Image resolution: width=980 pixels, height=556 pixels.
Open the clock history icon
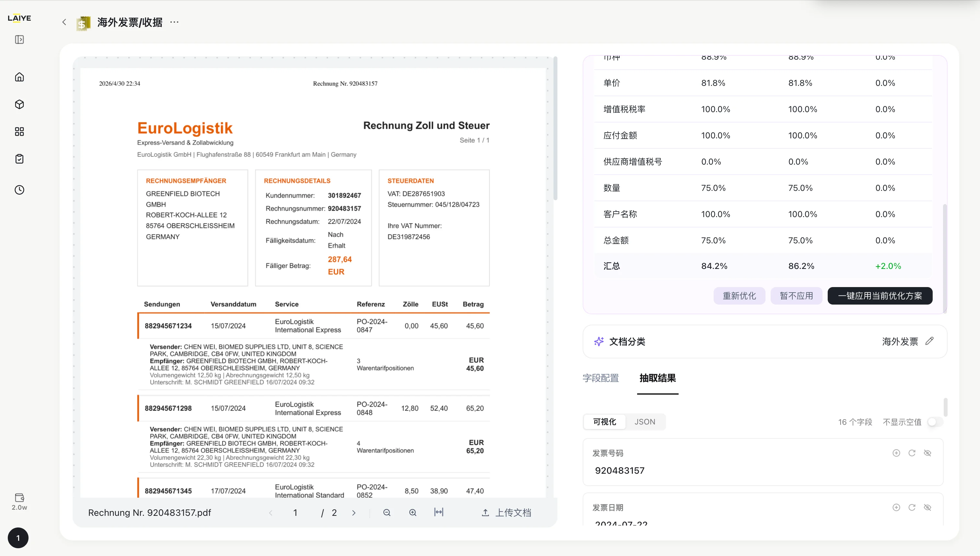(19, 190)
